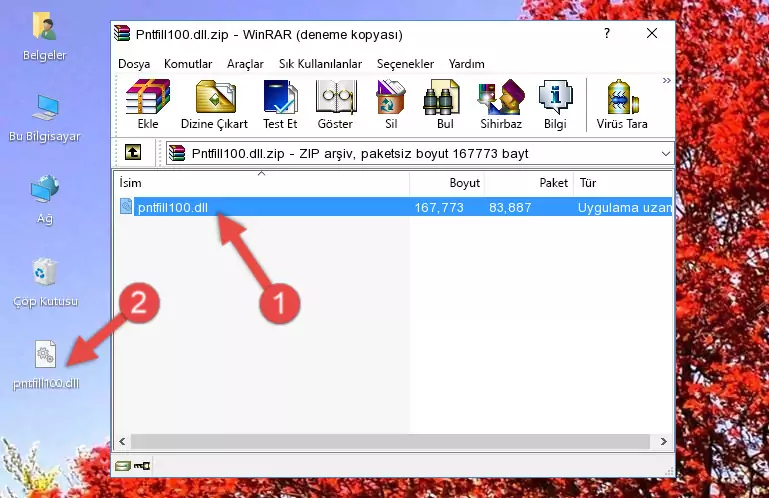Screen dimensions: 769x498
Task: Sort files by İsim column
Action: pyautogui.click(x=262, y=183)
